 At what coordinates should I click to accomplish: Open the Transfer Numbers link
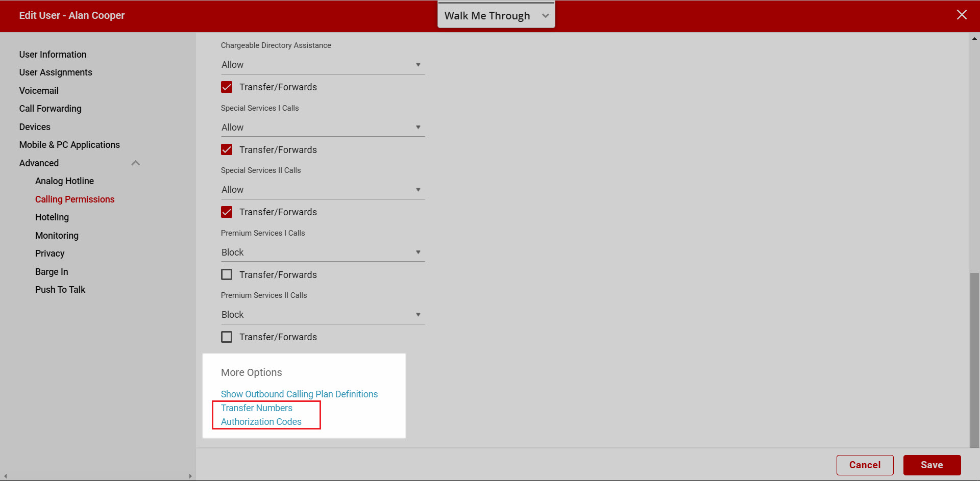click(256, 408)
